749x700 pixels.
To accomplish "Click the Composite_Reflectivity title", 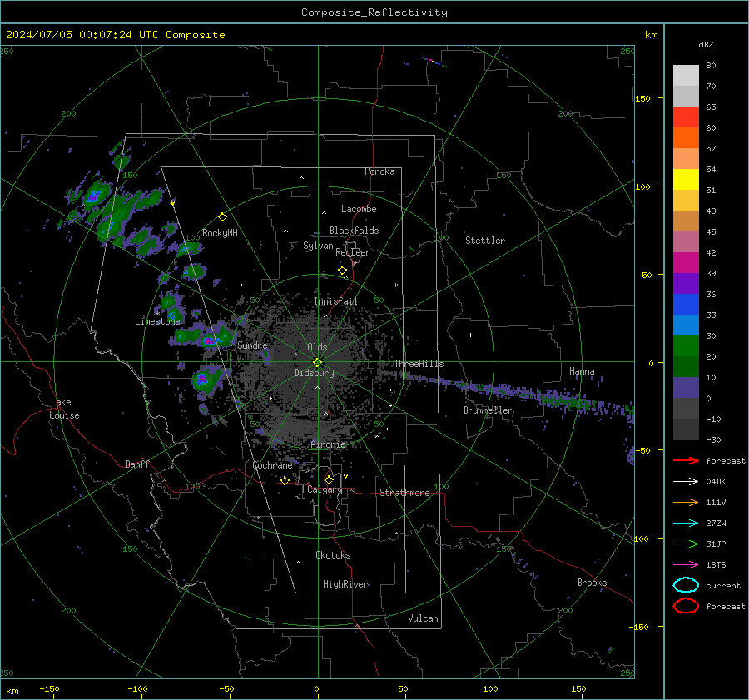I will 374,12.
